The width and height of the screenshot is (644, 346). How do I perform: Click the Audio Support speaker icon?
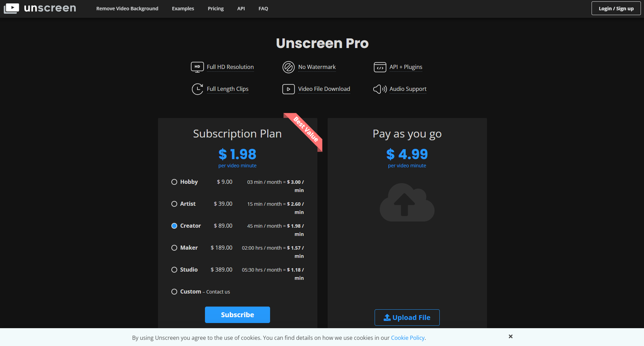(380, 89)
